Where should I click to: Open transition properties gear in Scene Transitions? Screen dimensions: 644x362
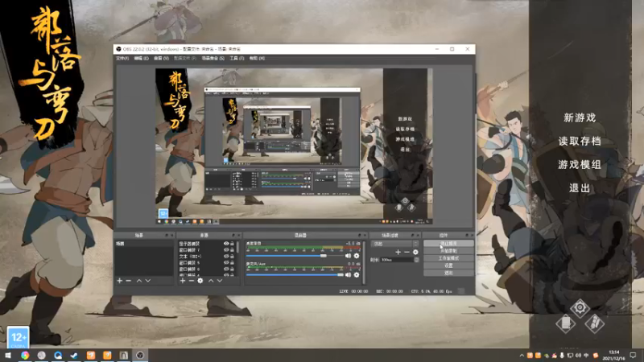click(x=415, y=252)
